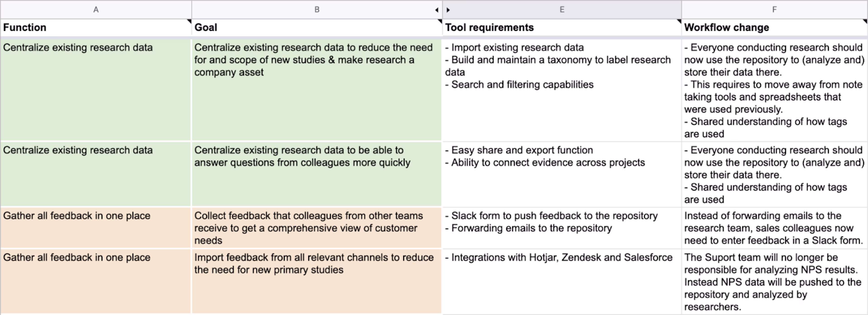Select the Function header cell
This screenshot has width=868, height=315.
point(94,27)
